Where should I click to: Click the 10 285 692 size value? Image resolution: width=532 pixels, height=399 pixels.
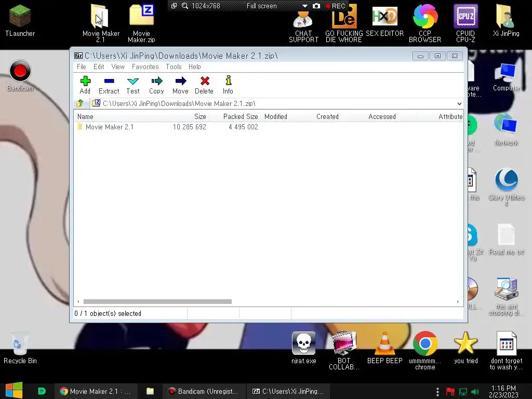[x=189, y=127]
